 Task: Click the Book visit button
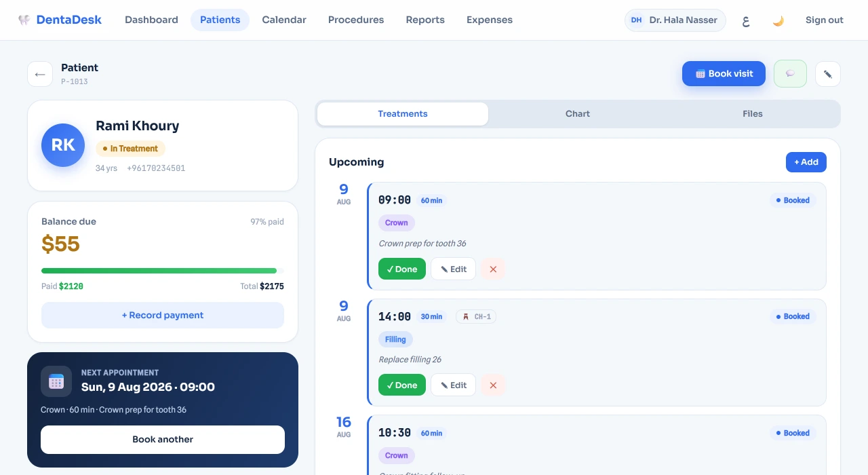coord(724,74)
